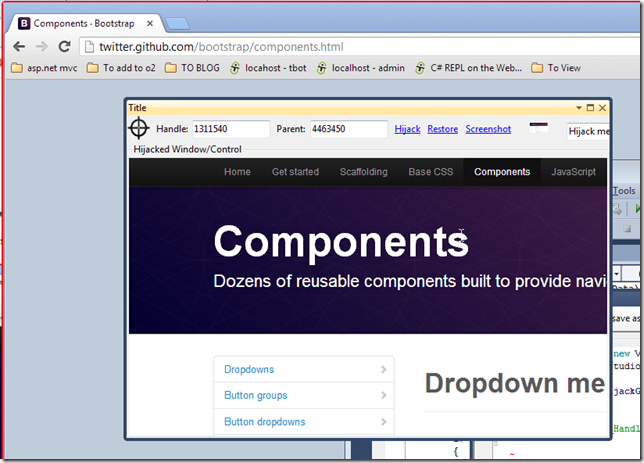Open the locahost - tbot bookmark
The height and width of the screenshot is (463, 644).
coord(268,68)
